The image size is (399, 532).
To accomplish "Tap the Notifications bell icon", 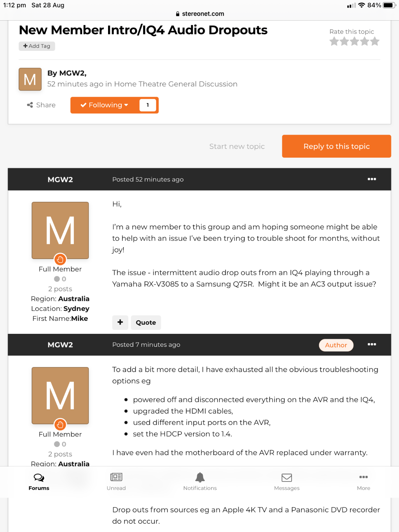I will 200,477.
